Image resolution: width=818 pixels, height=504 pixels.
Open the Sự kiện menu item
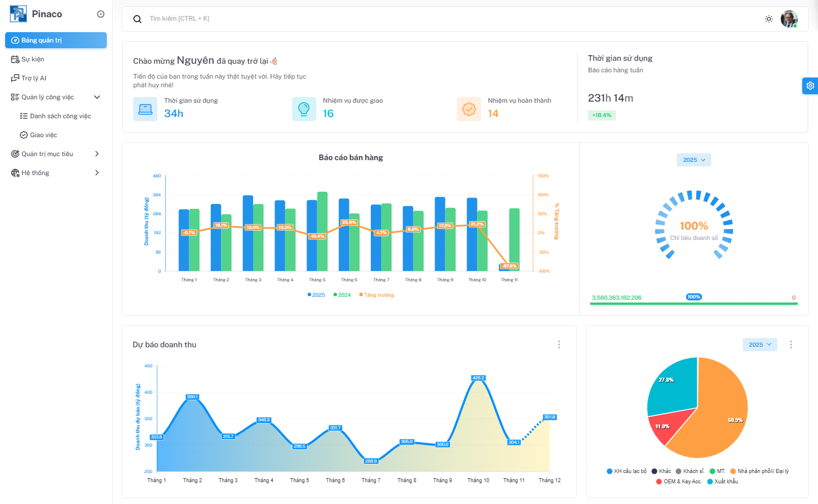pyautogui.click(x=33, y=59)
